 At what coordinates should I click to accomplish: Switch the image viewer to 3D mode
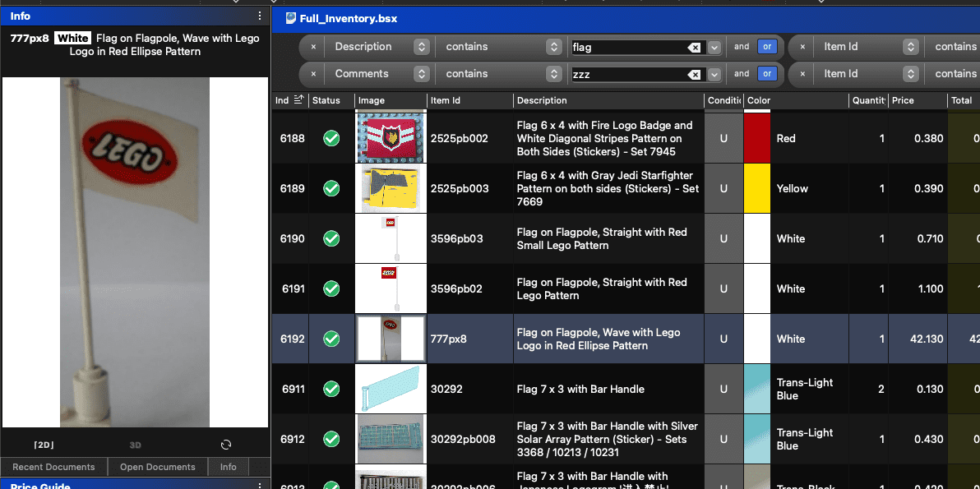134,445
